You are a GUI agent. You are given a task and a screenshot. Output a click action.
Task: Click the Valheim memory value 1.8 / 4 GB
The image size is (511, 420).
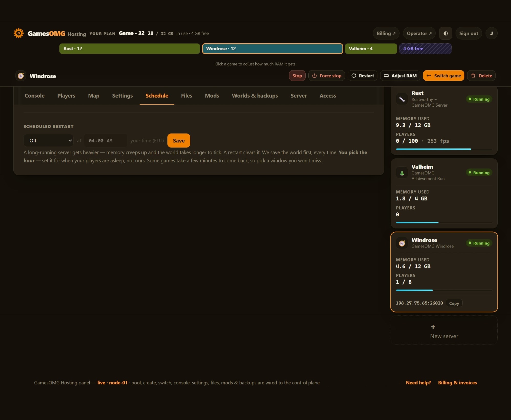click(x=412, y=199)
